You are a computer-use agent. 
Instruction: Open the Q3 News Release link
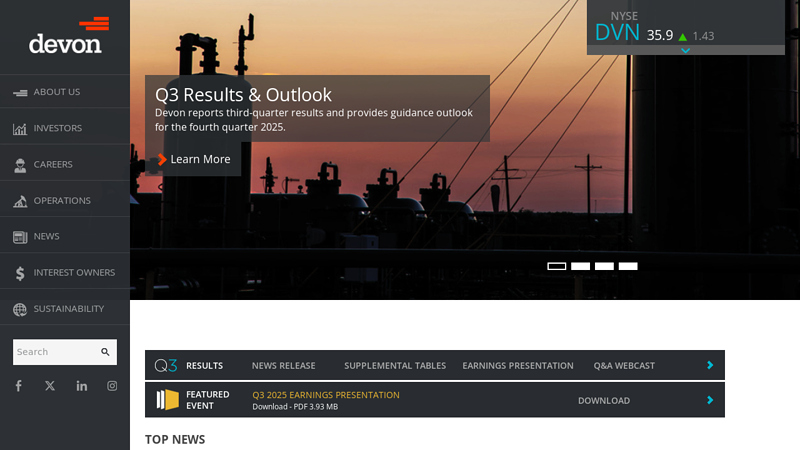tap(283, 366)
